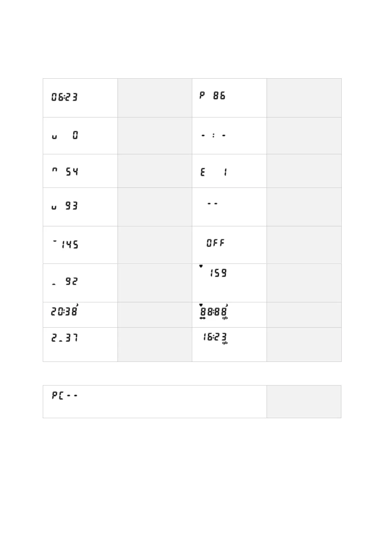Click the 06:23 time display image

(64, 97)
